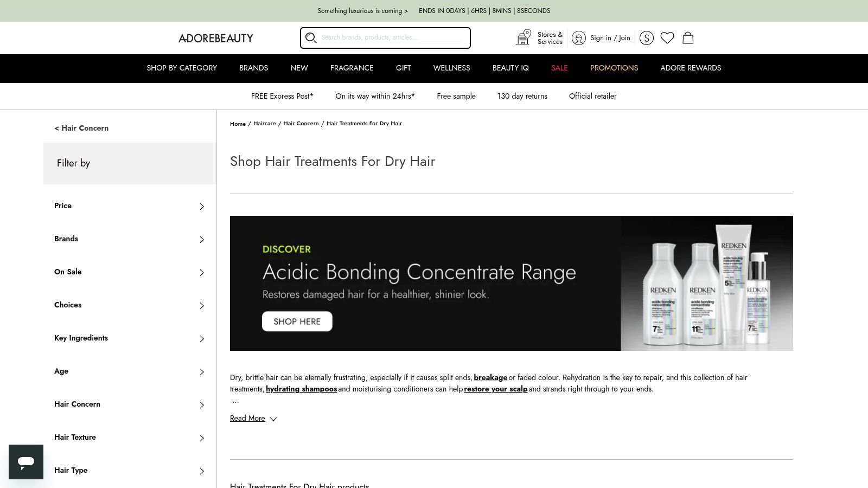Click the dollar rewards icon
Viewport: 868px width, 488px height.
646,38
